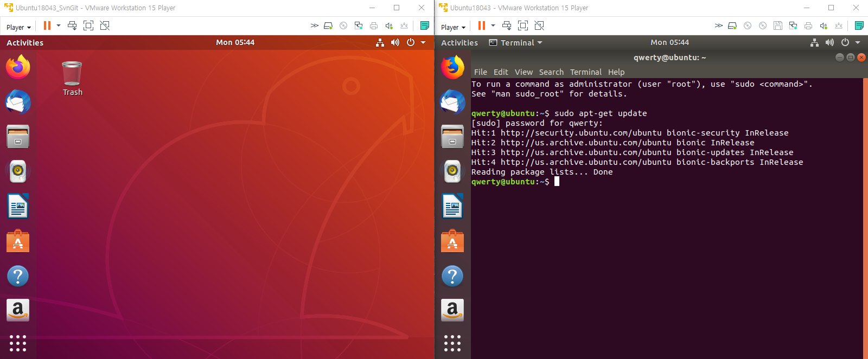Open Thunderbird Mail in the left VM dock
This screenshot has height=359, width=868.
pyautogui.click(x=18, y=102)
